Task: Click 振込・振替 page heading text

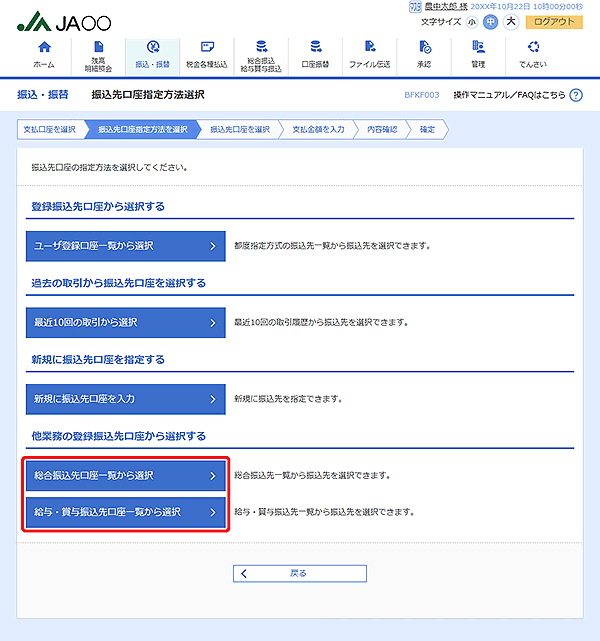Action: (43, 95)
